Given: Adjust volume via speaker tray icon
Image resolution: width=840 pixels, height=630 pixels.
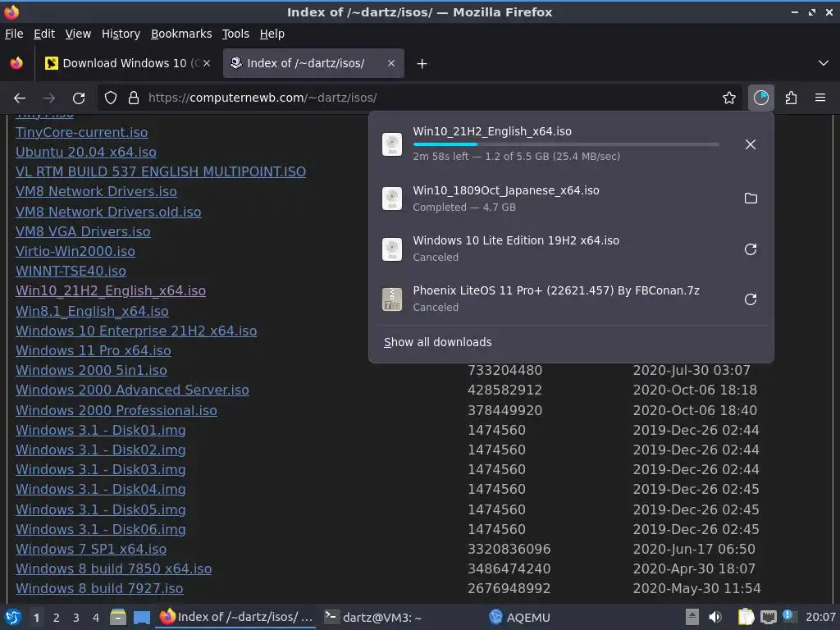Looking at the screenshot, I should [714, 617].
